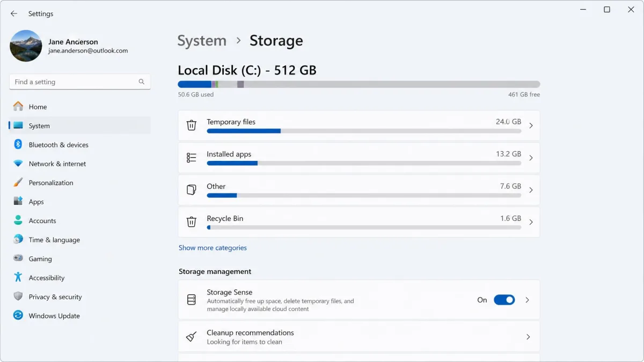Image resolution: width=644 pixels, height=362 pixels.
Task: Expand Recycle Bin row chevron
Action: click(531, 222)
